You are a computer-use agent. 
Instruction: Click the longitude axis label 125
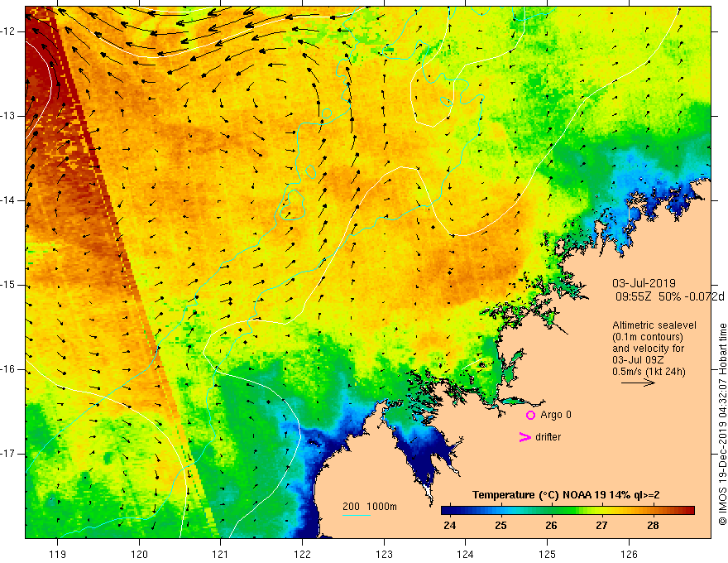[x=548, y=554]
